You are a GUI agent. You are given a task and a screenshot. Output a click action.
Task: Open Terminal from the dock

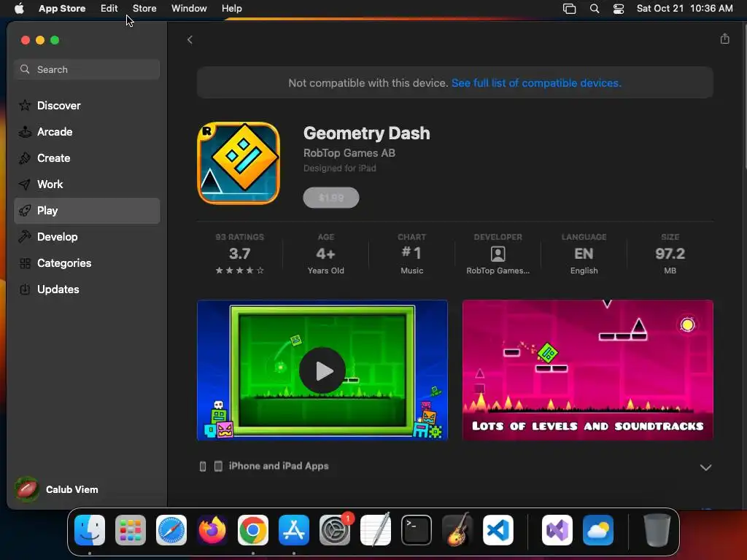(417, 530)
